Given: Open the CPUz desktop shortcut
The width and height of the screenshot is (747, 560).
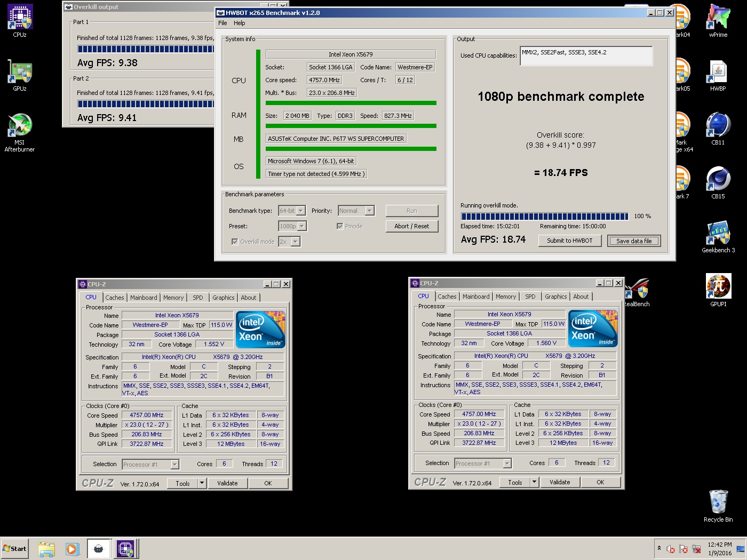Looking at the screenshot, I should tap(20, 21).
